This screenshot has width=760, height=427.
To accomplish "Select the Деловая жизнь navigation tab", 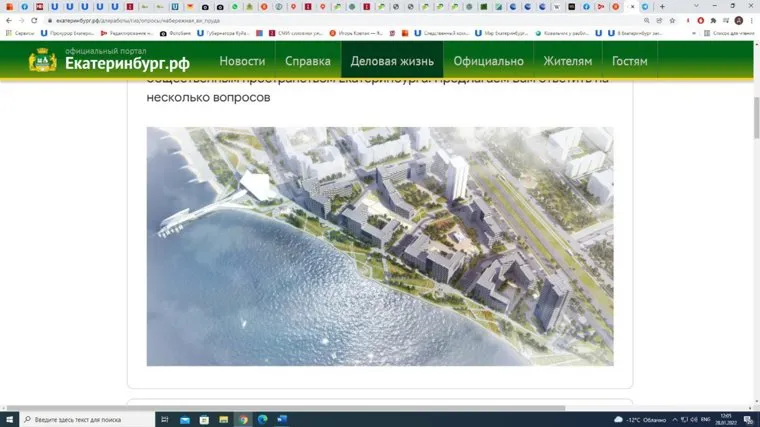I will click(x=392, y=61).
